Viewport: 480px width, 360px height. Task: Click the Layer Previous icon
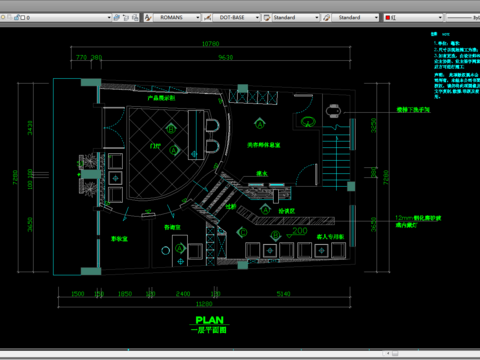[x=126, y=17]
